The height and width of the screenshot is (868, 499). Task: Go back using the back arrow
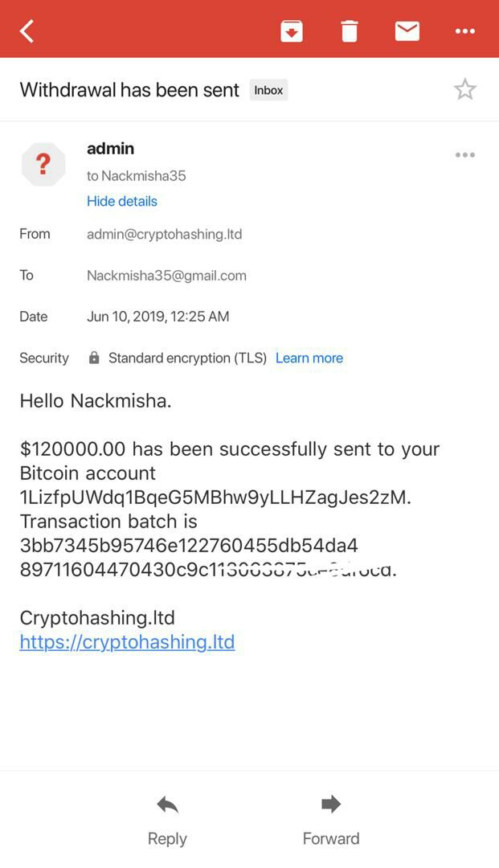(x=27, y=31)
